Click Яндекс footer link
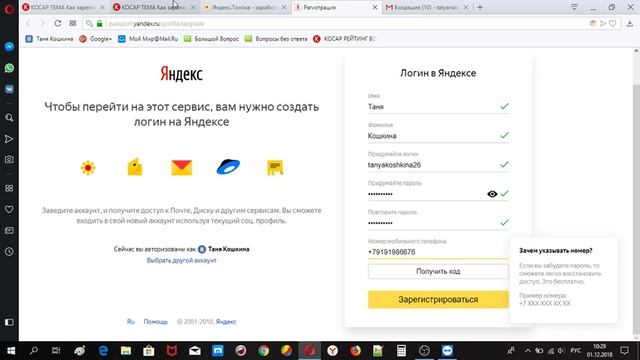The width and height of the screenshot is (640, 360). [x=226, y=322]
